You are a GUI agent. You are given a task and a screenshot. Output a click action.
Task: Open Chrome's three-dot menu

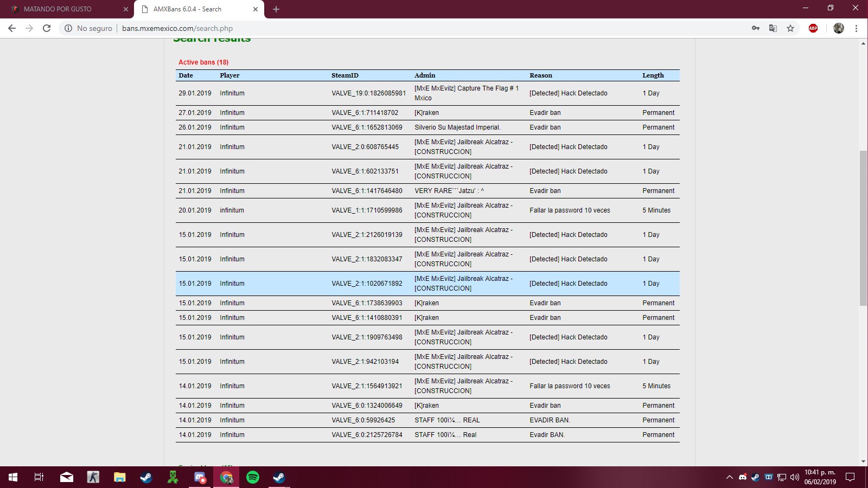(x=857, y=28)
